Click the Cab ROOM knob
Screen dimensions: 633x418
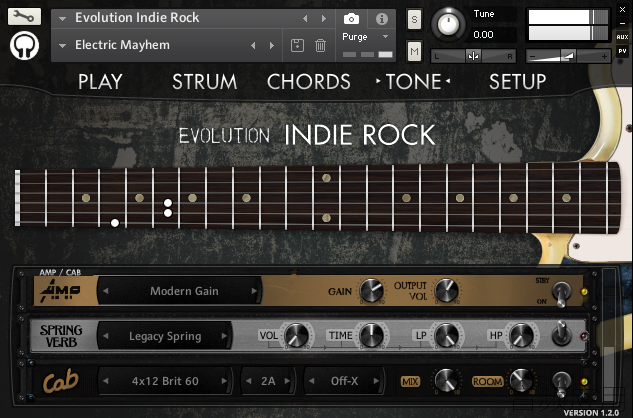click(x=521, y=380)
